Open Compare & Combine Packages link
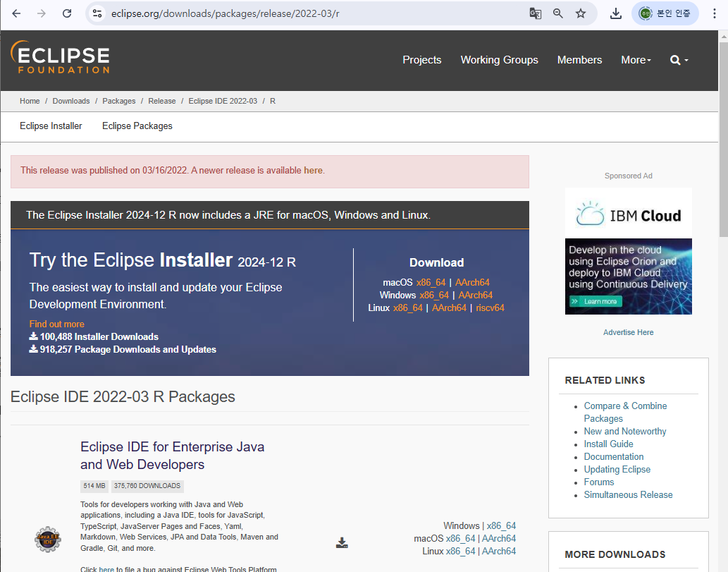 (625, 412)
